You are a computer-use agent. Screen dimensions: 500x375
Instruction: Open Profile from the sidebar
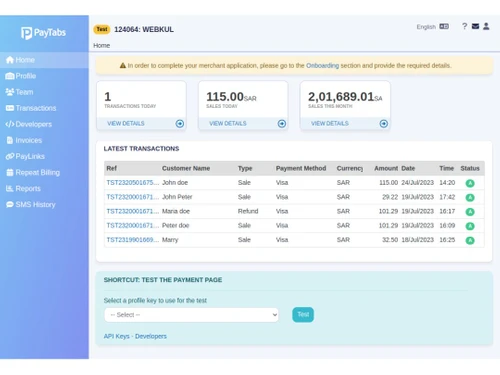[x=44, y=76]
